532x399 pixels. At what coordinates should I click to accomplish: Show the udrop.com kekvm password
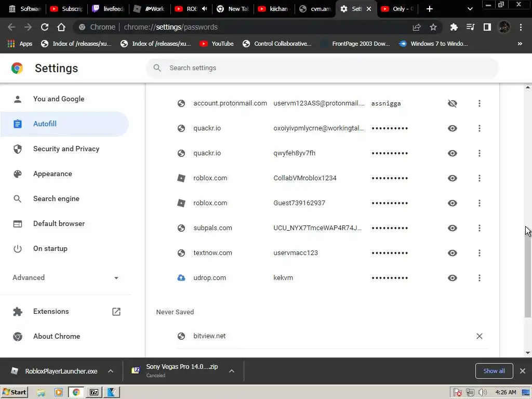pyautogui.click(x=453, y=278)
